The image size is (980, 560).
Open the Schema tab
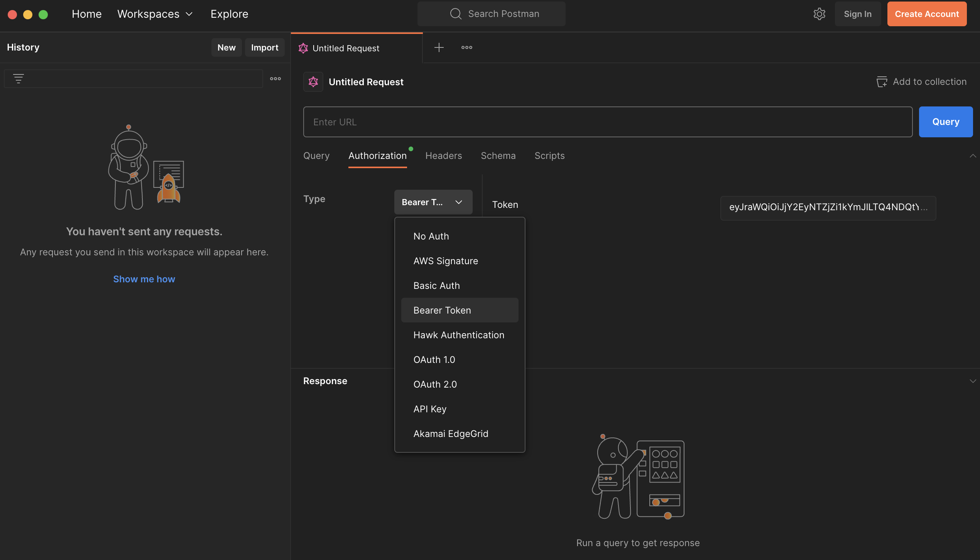point(498,156)
